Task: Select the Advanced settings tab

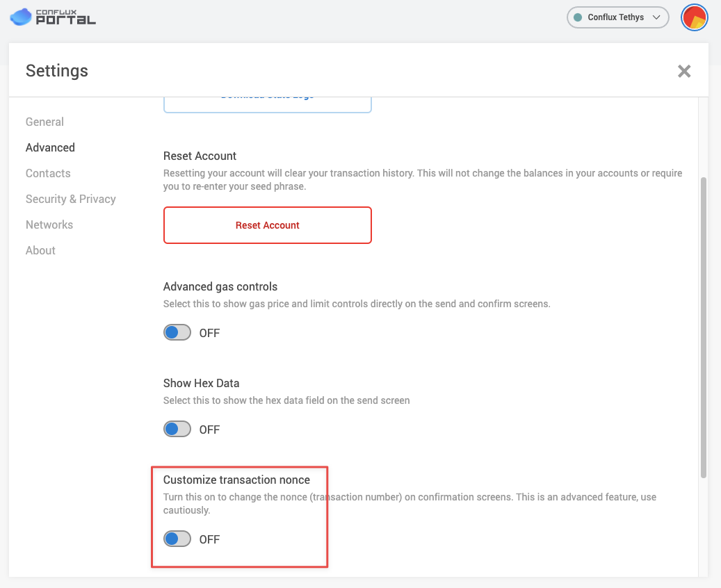Action: coord(50,147)
